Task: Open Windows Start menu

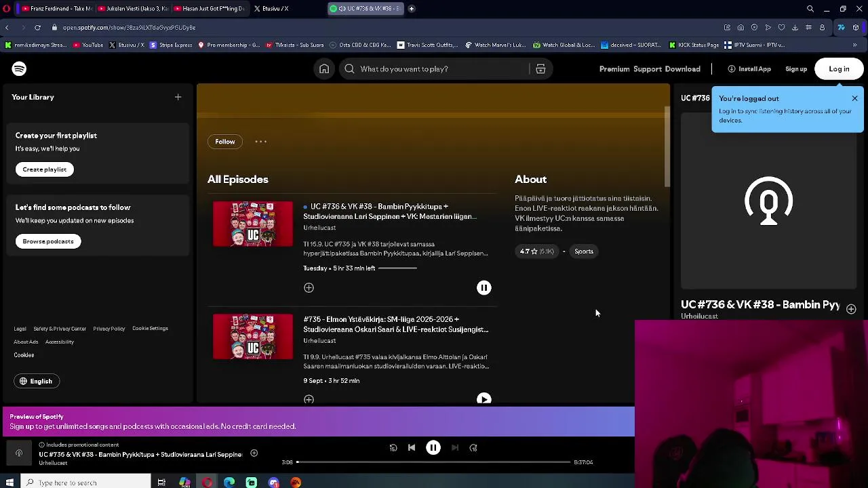Action: click(x=9, y=483)
